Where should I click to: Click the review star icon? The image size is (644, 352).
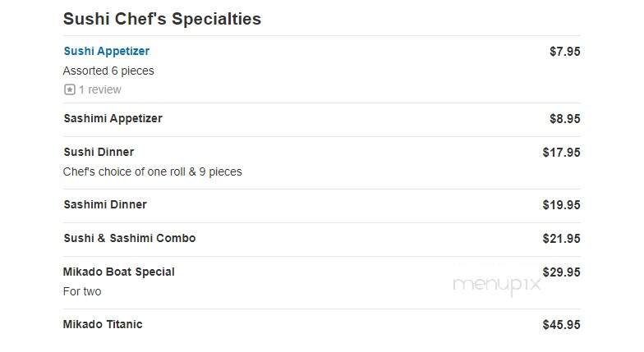pos(69,89)
